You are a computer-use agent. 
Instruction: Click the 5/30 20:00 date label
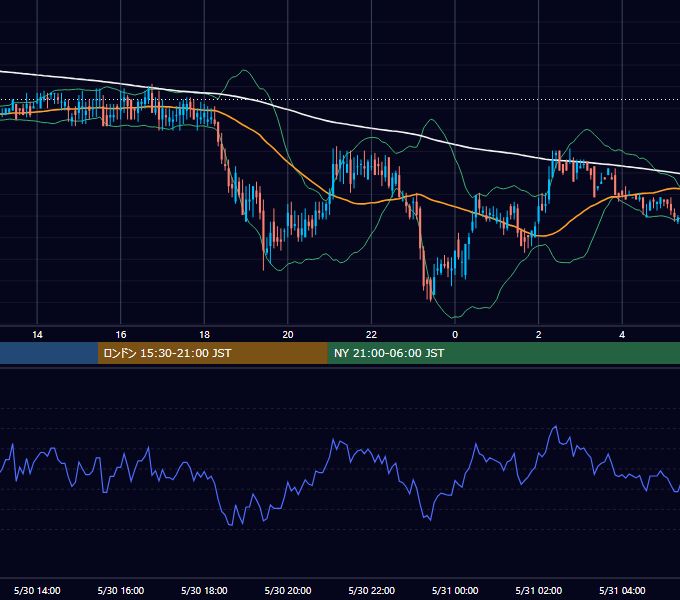[x=288, y=590]
